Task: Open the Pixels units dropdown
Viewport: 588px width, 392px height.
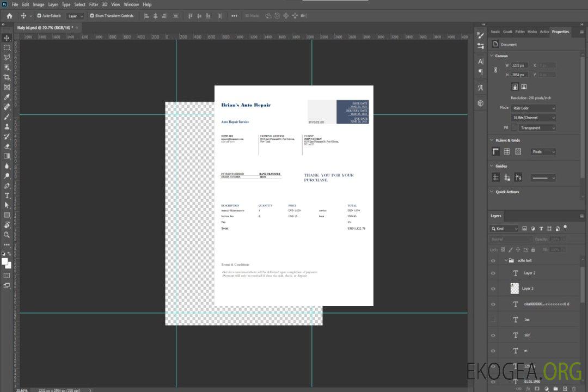Action: click(543, 152)
